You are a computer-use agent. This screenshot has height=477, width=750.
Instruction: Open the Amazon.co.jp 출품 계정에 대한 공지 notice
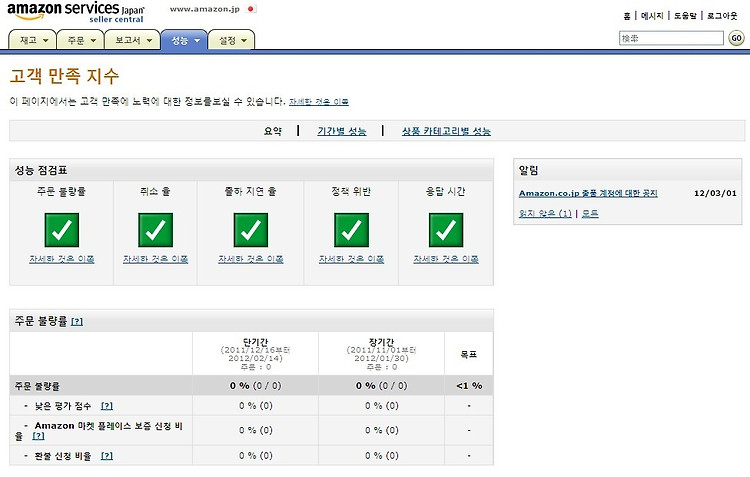click(x=588, y=193)
